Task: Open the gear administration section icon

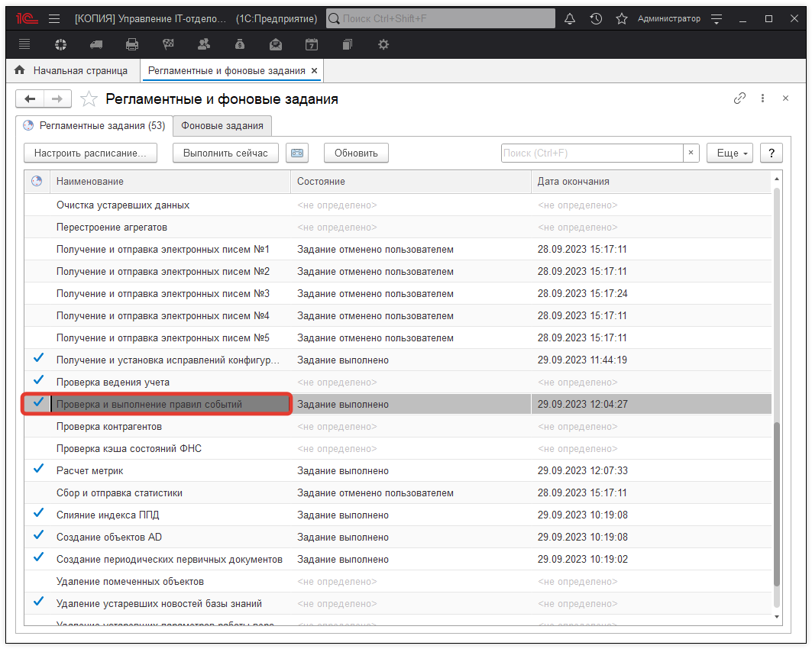Action: pyautogui.click(x=383, y=44)
